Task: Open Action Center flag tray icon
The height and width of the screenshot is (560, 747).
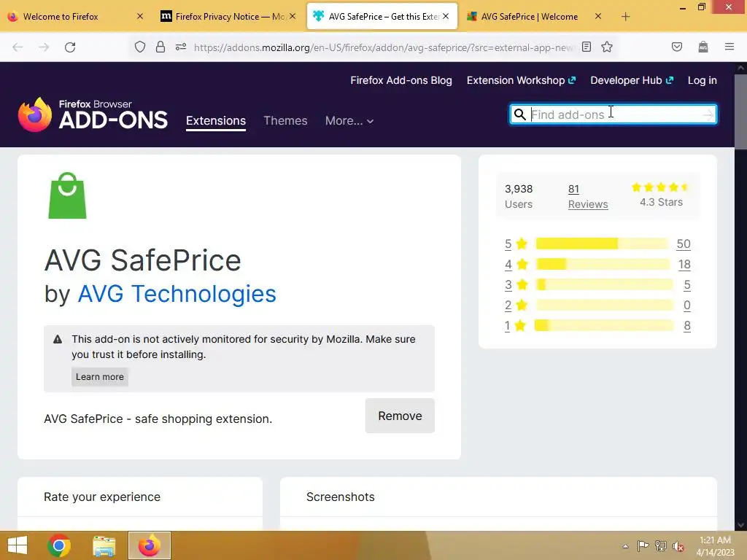Action: point(643,546)
